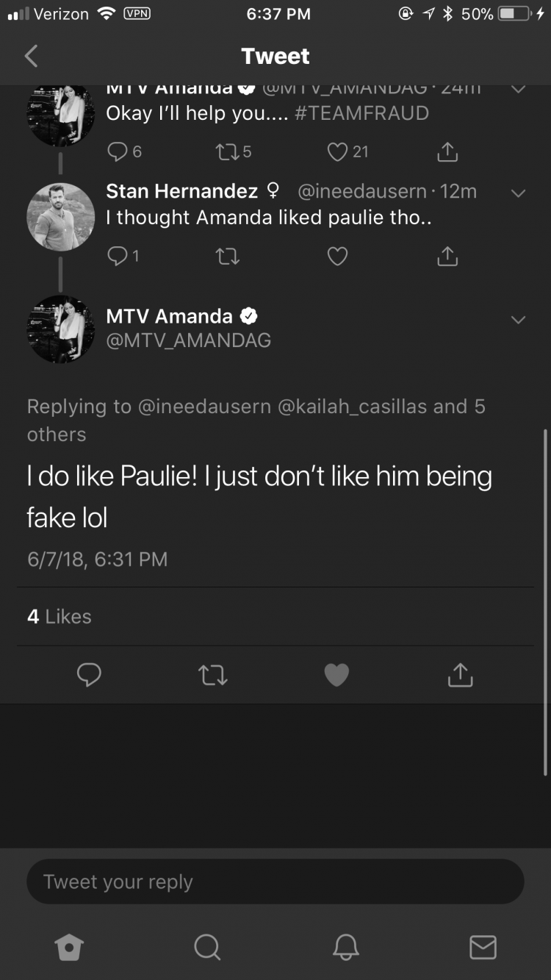Open the Search tab
551x980 pixels.
pos(207,947)
